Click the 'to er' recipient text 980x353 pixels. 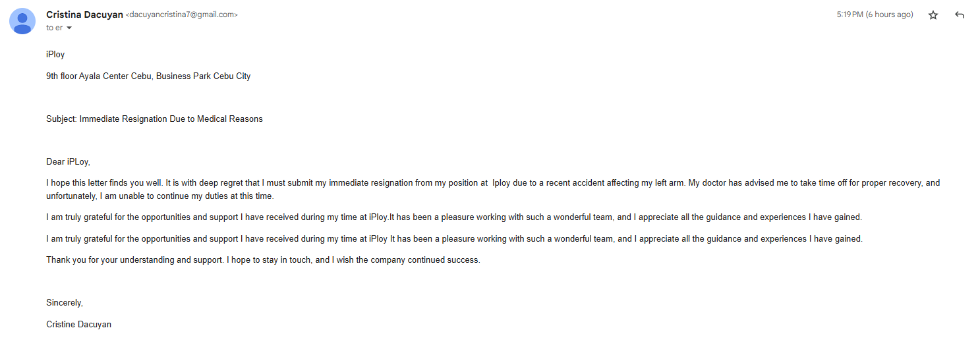click(x=54, y=28)
